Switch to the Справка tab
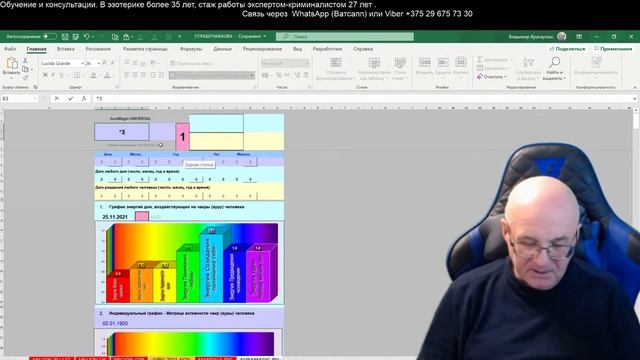The width and height of the screenshot is (640, 360). coord(363,49)
